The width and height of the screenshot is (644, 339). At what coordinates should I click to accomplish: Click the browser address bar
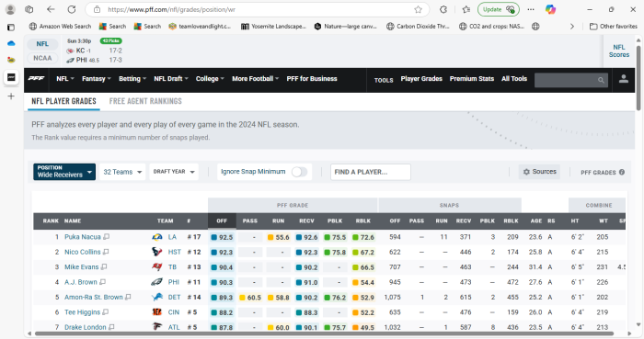coord(257,9)
